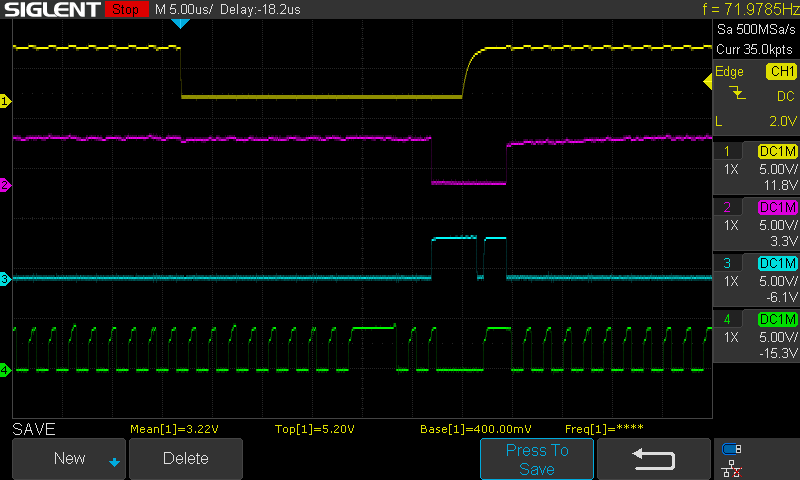Click the New save button
This screenshot has height=480, width=800.
click(69, 459)
